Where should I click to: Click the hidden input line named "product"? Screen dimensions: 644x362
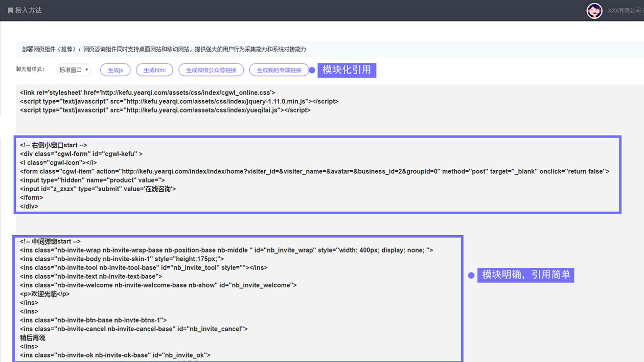pyautogui.click(x=93, y=180)
